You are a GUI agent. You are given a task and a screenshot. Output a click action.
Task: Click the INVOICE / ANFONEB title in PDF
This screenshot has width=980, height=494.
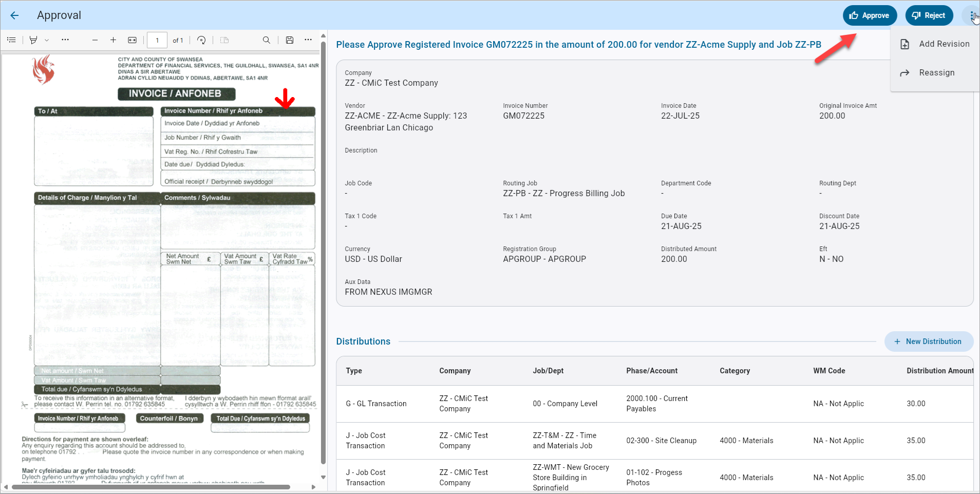175,93
